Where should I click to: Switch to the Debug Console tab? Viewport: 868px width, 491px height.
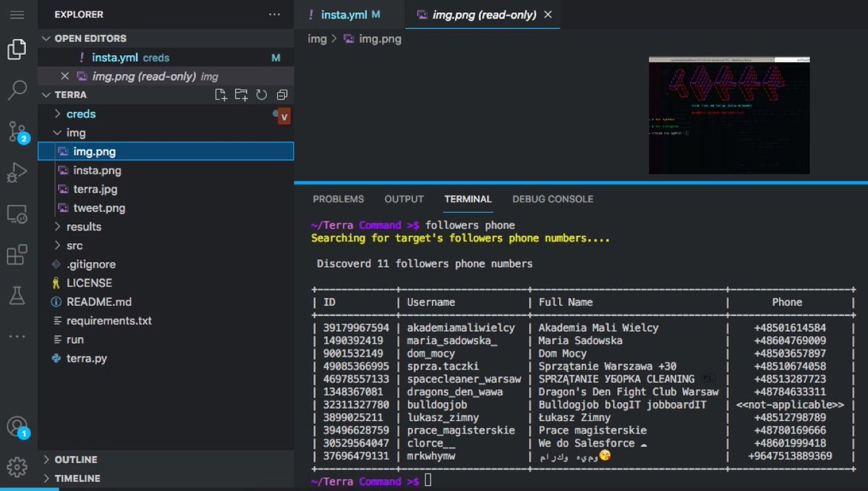(x=553, y=199)
